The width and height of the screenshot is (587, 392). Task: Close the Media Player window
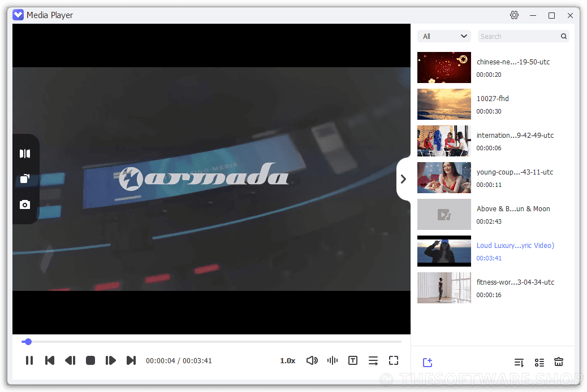click(570, 15)
